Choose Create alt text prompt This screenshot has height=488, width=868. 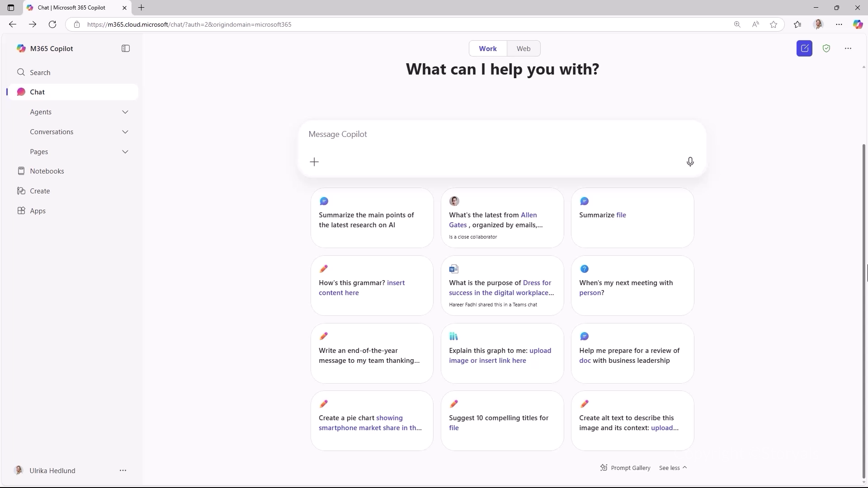coord(632,421)
